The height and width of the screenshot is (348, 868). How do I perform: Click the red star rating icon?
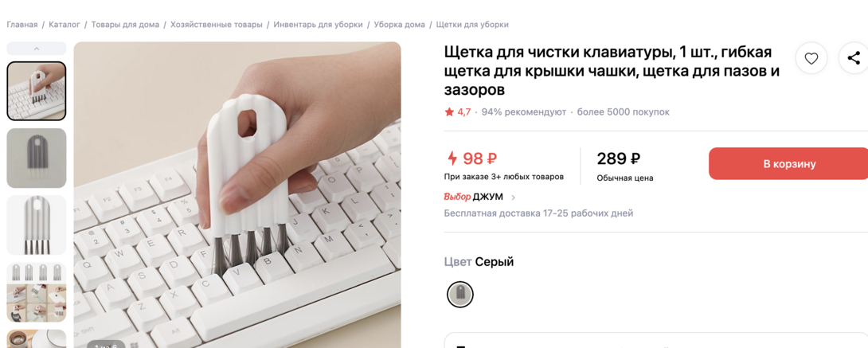coord(449,112)
